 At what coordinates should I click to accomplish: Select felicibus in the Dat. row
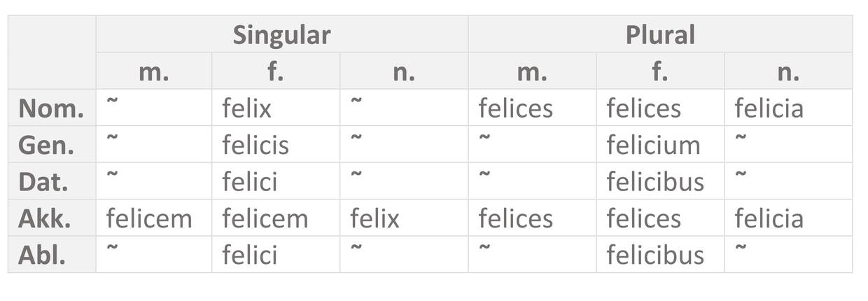tap(654, 182)
